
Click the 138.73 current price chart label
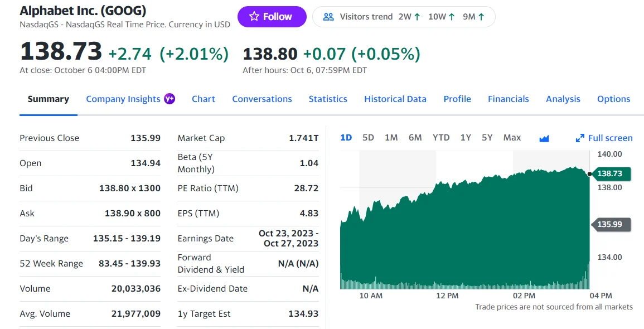click(x=611, y=174)
